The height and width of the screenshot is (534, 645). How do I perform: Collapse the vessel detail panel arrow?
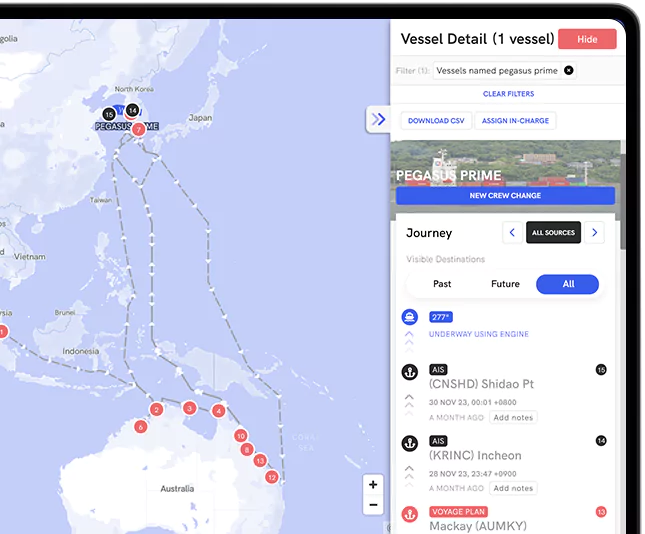coord(378,119)
